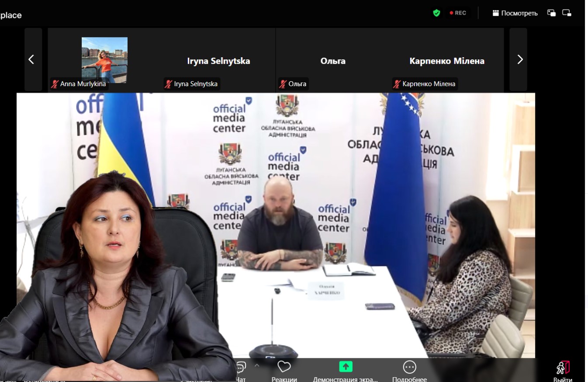This screenshot has width=588, height=382.
Task: Select Iryna Selnytska's participant tile
Action: [218, 60]
